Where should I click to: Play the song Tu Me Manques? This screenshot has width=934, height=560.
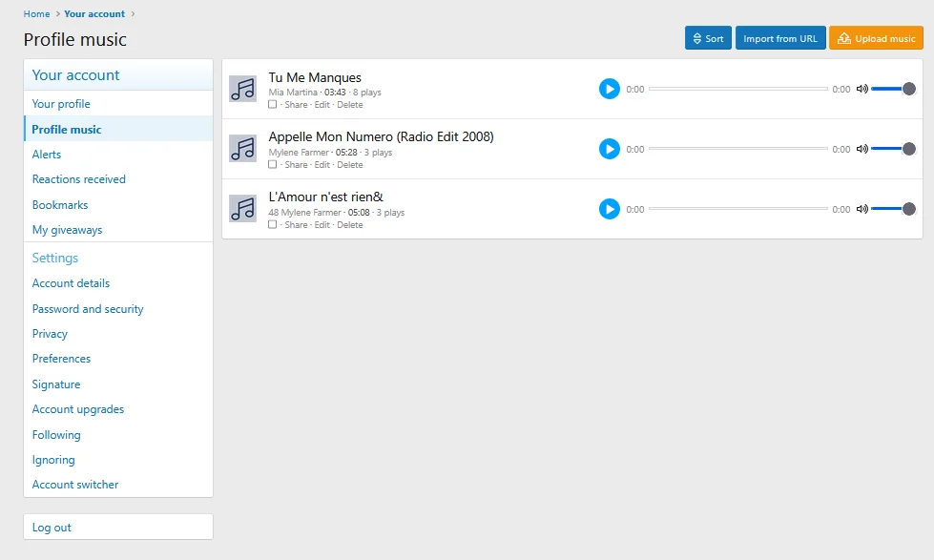click(609, 89)
